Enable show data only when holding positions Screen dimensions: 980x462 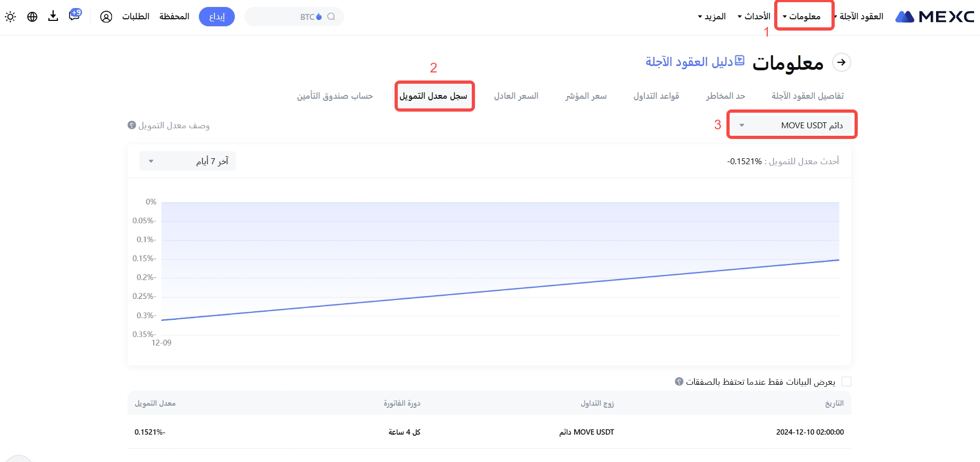(847, 382)
